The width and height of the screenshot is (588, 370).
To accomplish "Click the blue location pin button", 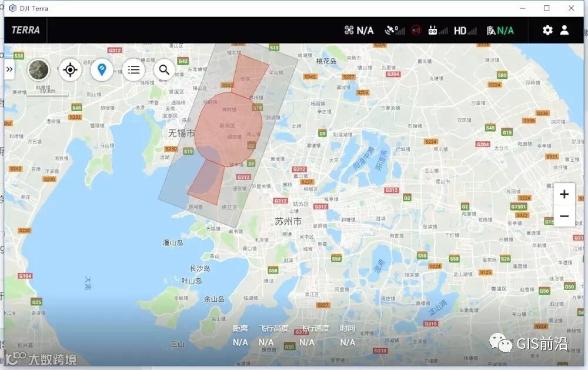I will [102, 70].
